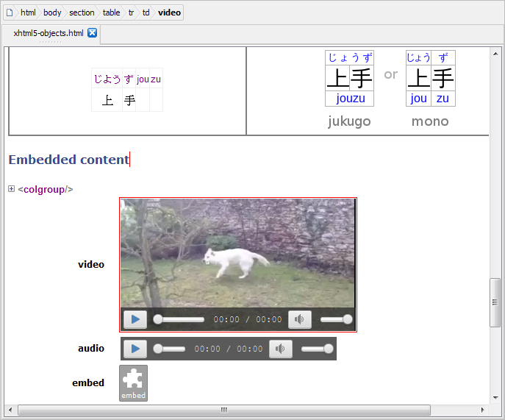The width and height of the screenshot is (505, 420).
Task: Select body in the breadcrumb path
Action: click(52, 13)
